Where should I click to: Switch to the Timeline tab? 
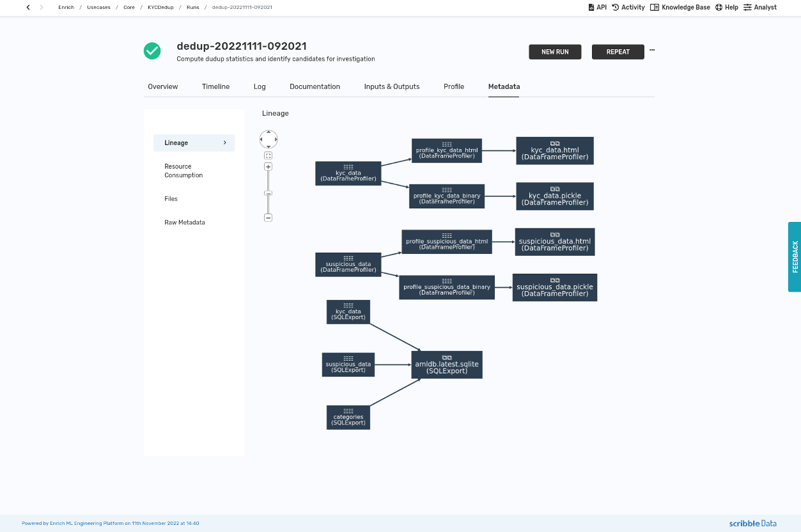[215, 86]
